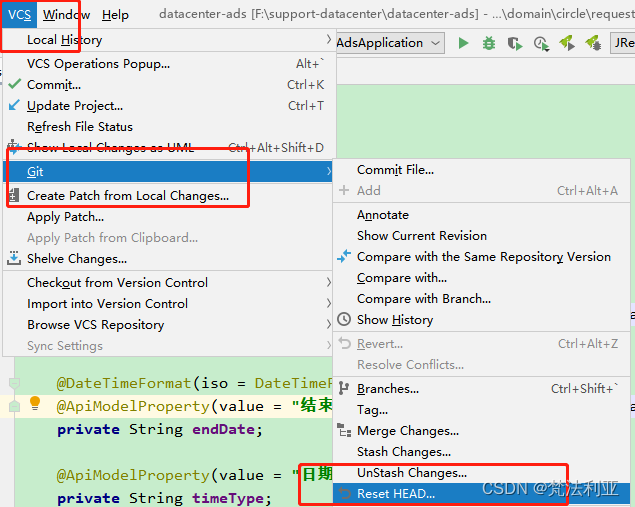Expand the Git submenu arrow
The height and width of the screenshot is (507, 635).
point(329,171)
